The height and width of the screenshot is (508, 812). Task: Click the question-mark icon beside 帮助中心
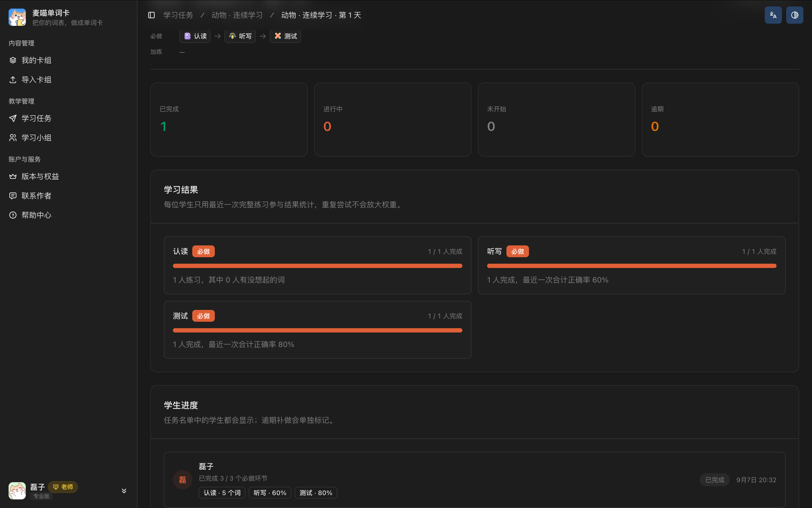(x=13, y=215)
